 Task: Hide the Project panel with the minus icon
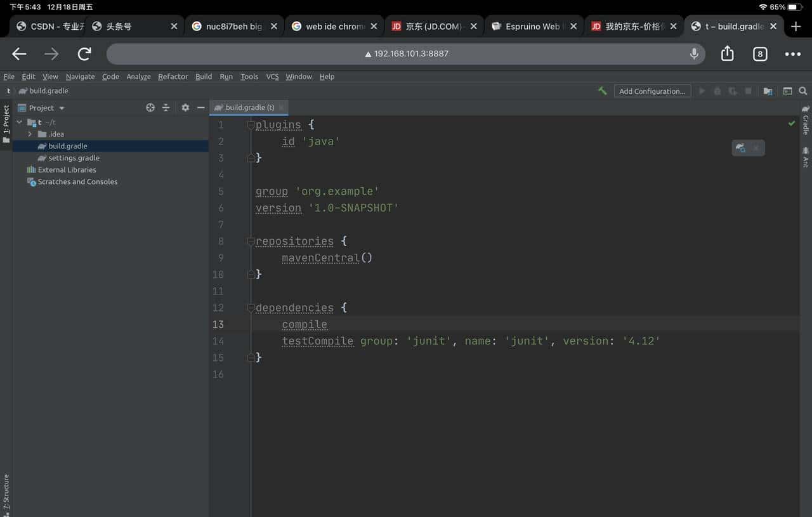(x=200, y=108)
